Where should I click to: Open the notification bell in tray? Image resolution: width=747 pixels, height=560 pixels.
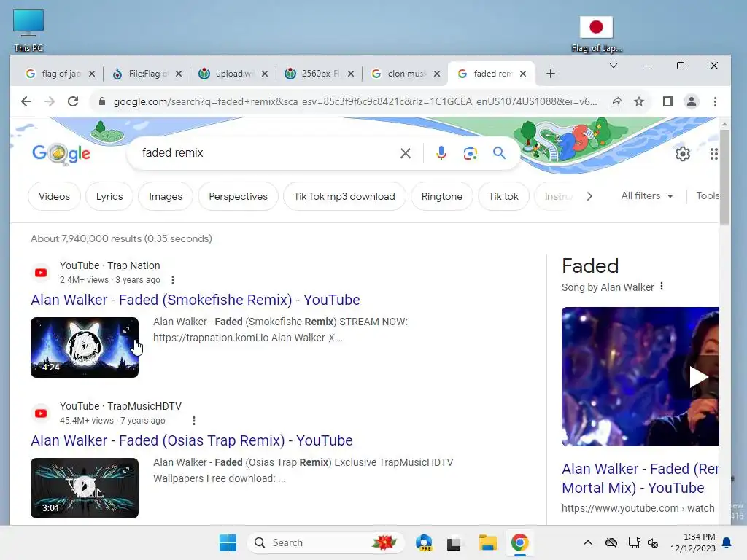(727, 542)
